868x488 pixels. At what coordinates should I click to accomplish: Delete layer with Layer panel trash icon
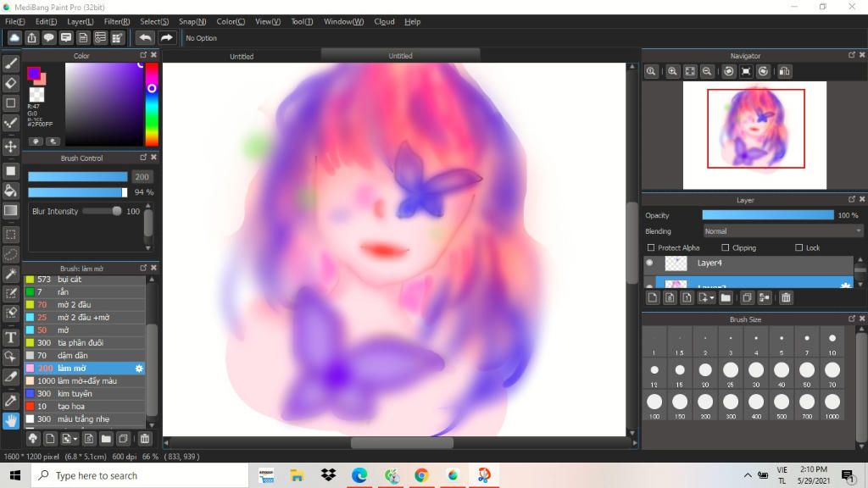click(786, 297)
